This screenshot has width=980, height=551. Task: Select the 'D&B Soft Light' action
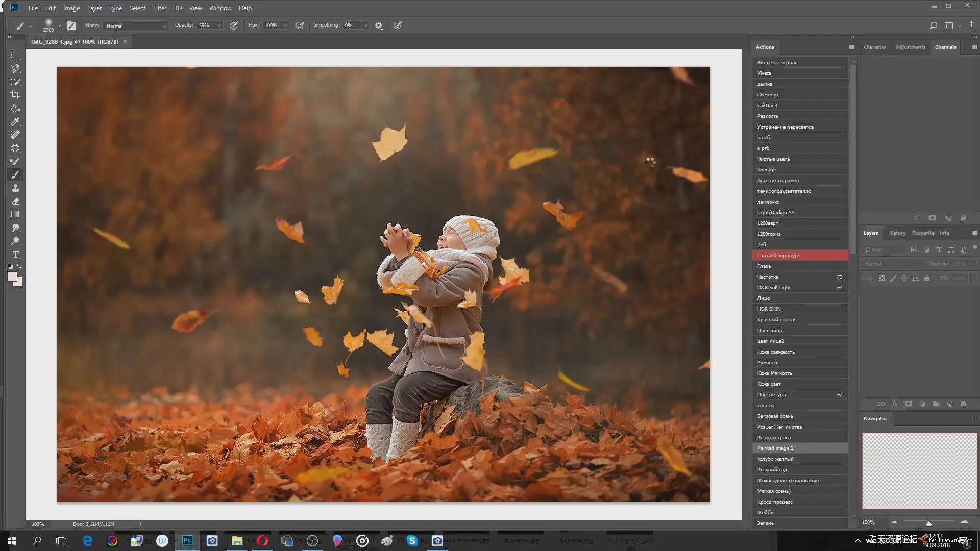tap(774, 288)
